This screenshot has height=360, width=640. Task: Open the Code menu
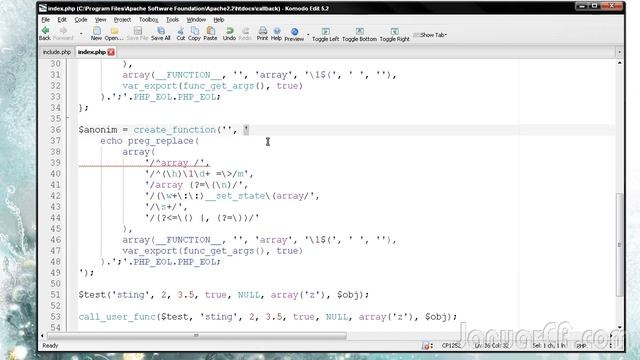tap(80, 20)
